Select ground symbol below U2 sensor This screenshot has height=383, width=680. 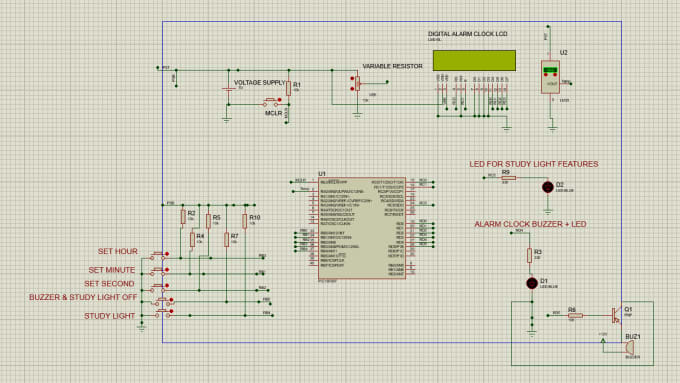552,128
